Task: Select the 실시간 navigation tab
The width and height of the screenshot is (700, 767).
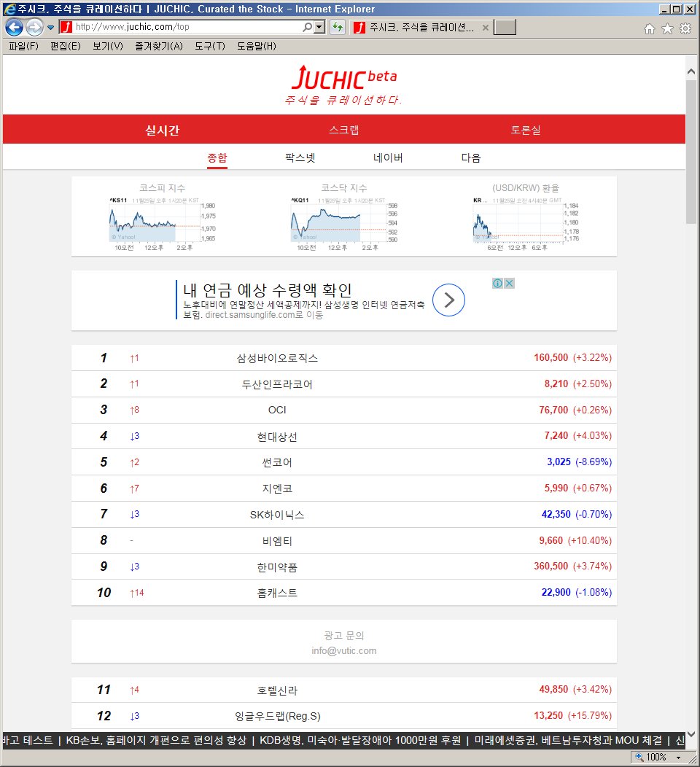Action: click(x=163, y=130)
